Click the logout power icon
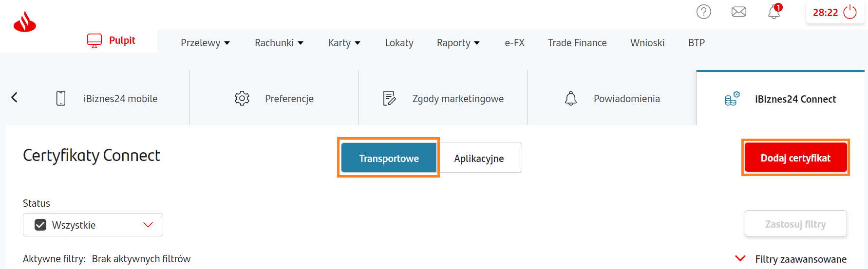 click(850, 12)
